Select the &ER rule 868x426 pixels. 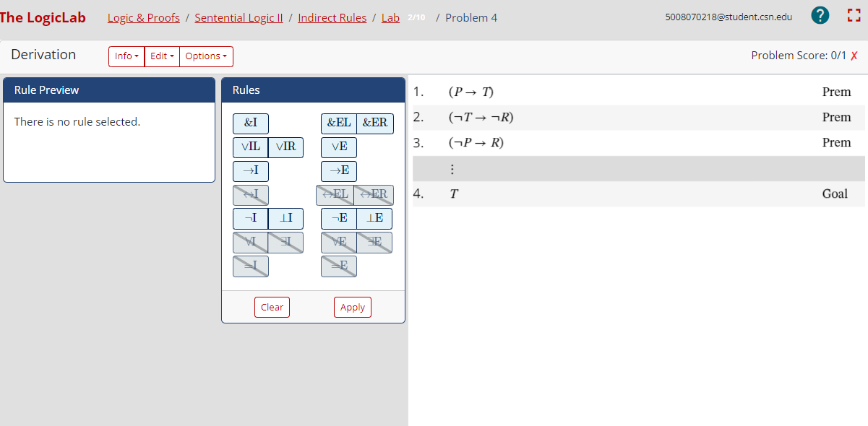(x=375, y=123)
